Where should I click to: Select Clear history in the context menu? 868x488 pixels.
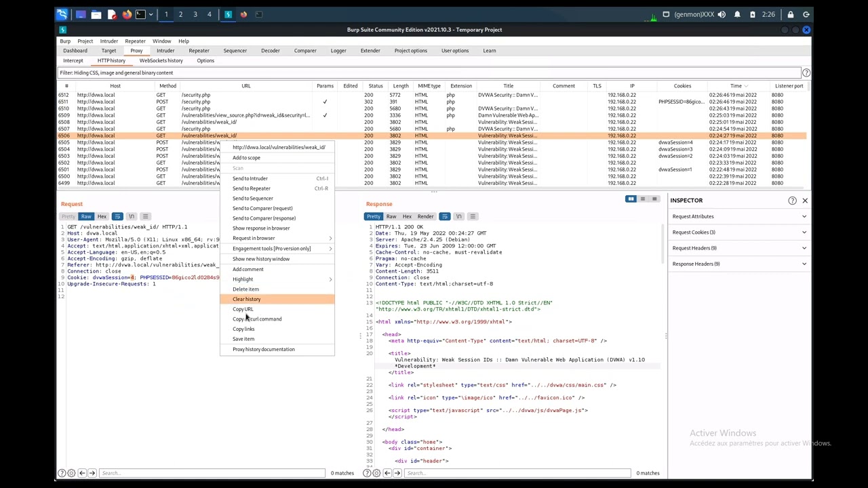(x=277, y=299)
